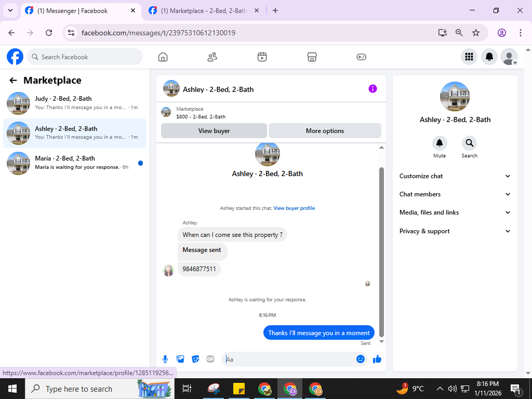Open Sticky Notes in taskbar
532x399 pixels.
(239, 389)
